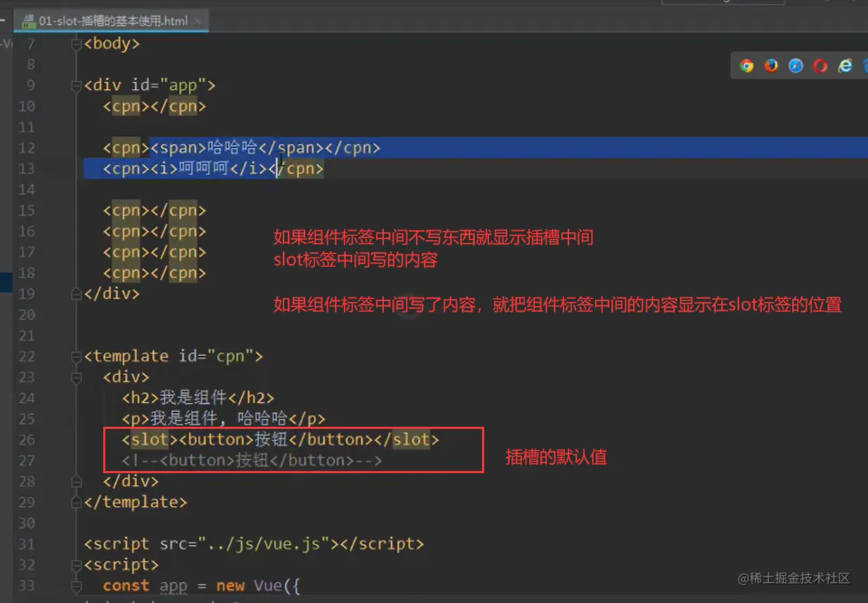This screenshot has height=603, width=868.
Task: Select the 01-slot-插槽的基本使用.html editor tab
Action: (x=113, y=21)
